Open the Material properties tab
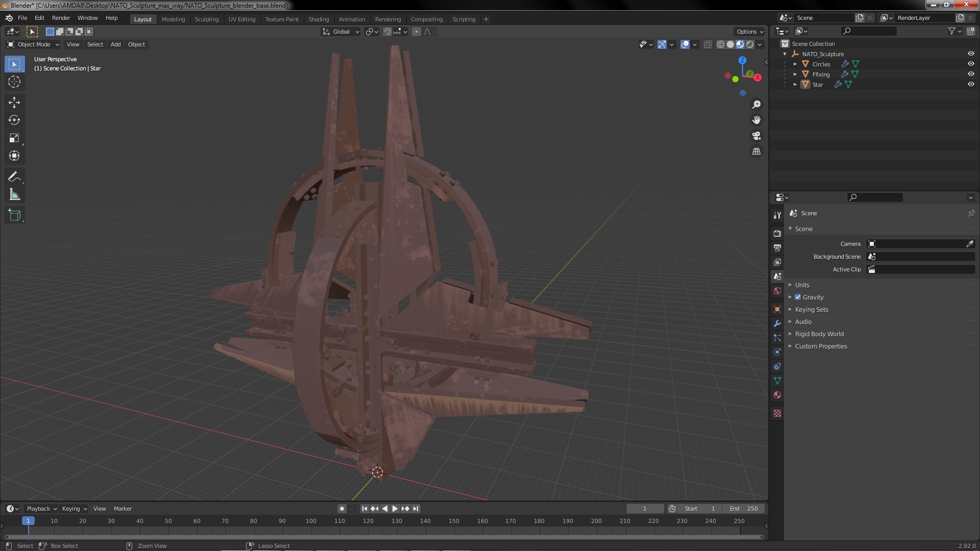This screenshot has width=980, height=551. [x=777, y=395]
